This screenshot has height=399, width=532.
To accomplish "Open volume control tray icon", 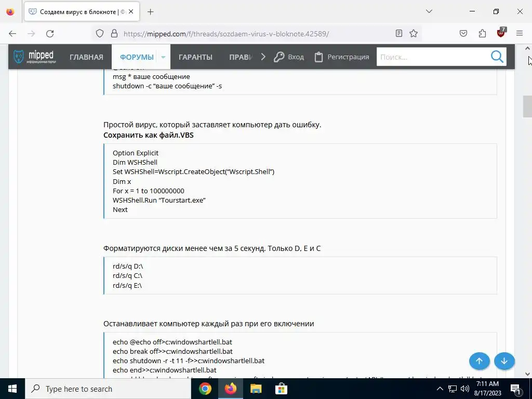I will tap(465, 389).
